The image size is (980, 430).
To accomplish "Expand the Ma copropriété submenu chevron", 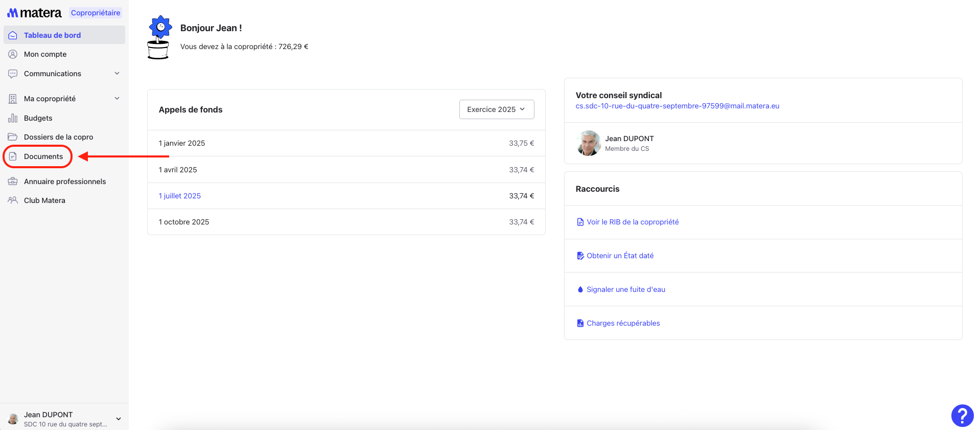I will point(117,99).
